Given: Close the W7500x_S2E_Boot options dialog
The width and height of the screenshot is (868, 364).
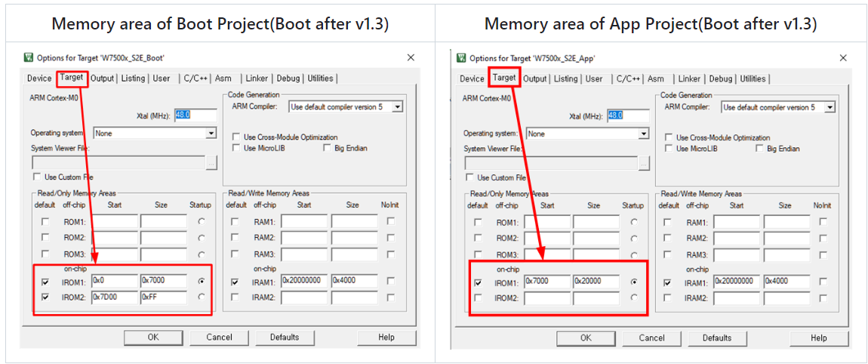Looking at the screenshot, I should tap(410, 57).
